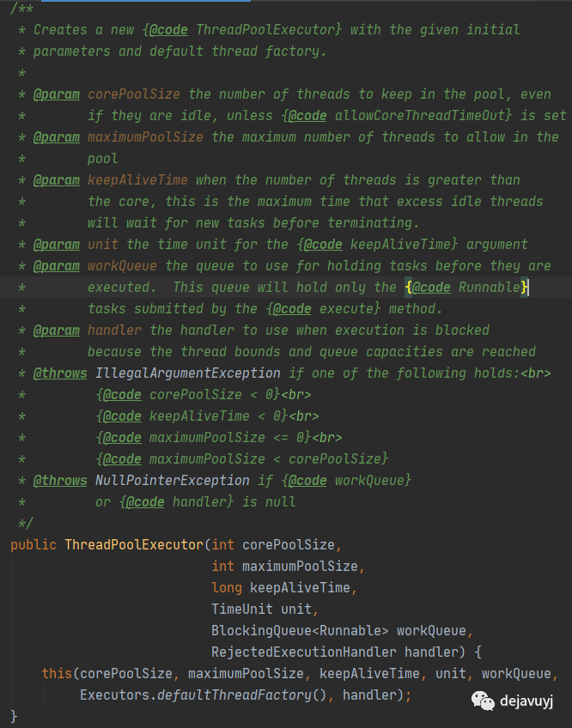Click the defaultThreadFactory() method call
This screenshot has height=728, width=572.
pyautogui.click(x=230, y=695)
